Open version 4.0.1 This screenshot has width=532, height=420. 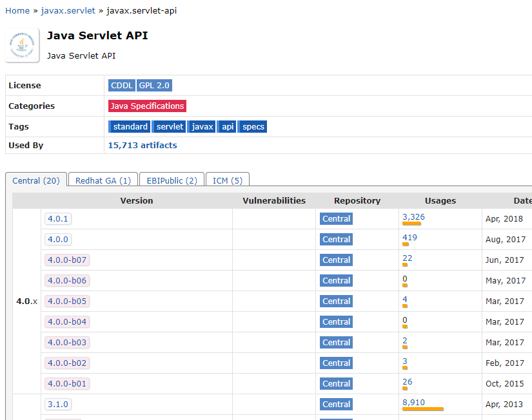pos(58,219)
